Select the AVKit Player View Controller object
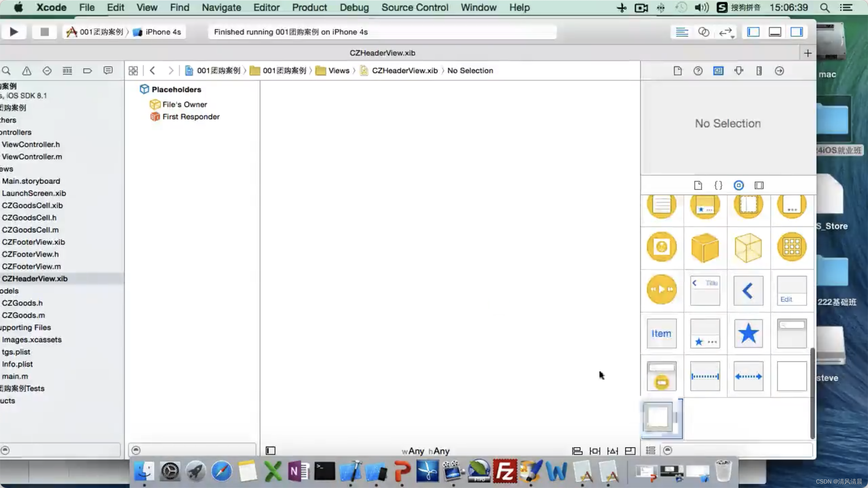The image size is (868, 488). pos(662,289)
